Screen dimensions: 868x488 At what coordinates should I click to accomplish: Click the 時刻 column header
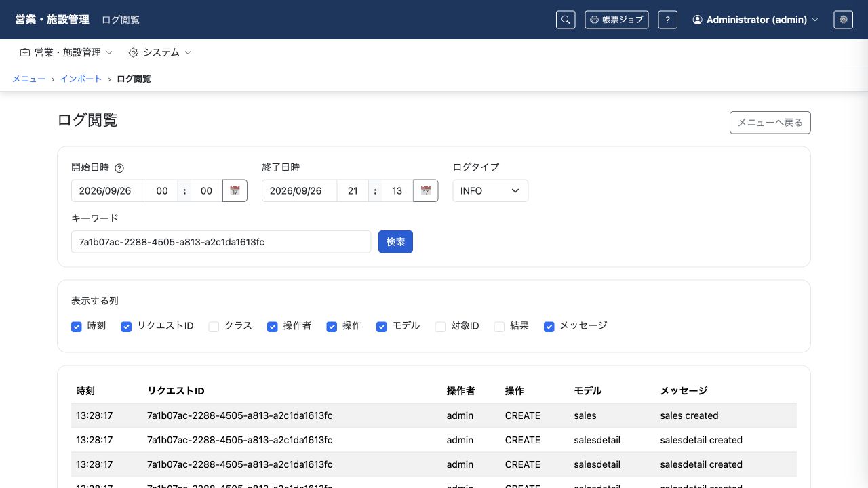tap(85, 391)
